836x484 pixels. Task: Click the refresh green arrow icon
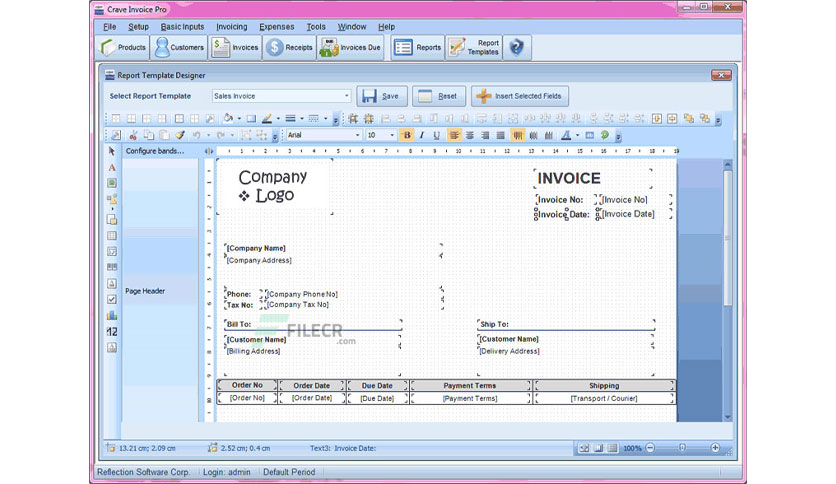coord(605,135)
